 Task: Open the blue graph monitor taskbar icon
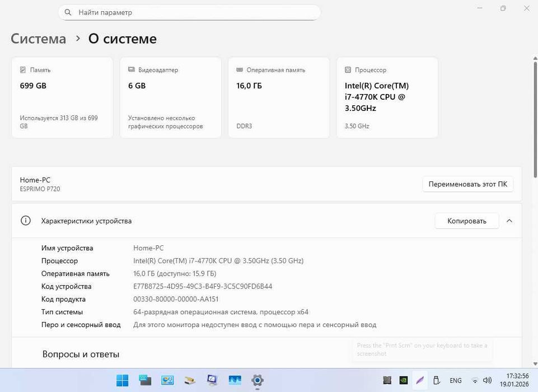point(235,380)
